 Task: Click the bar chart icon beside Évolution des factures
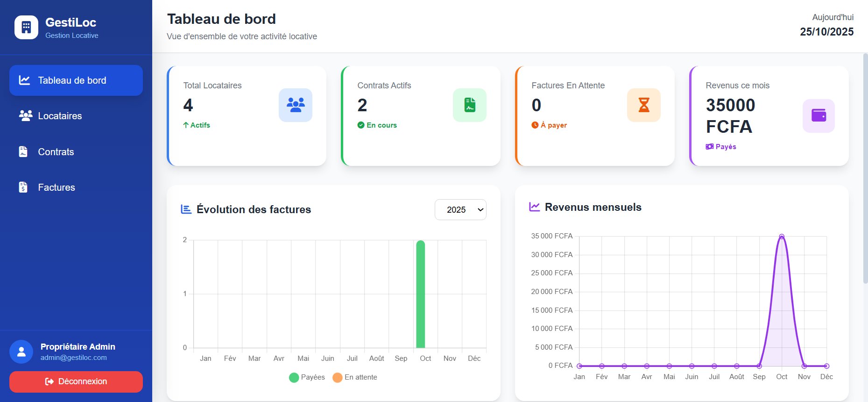coord(186,209)
